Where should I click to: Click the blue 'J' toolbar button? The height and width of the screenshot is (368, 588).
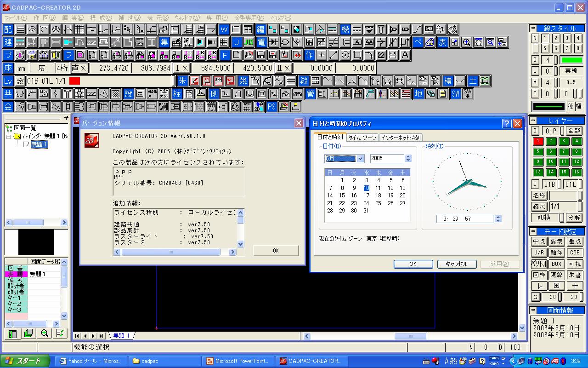pyautogui.click(x=237, y=42)
